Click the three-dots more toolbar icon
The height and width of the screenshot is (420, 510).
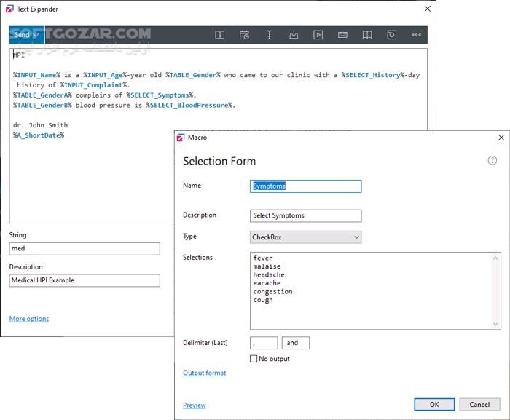pos(416,35)
